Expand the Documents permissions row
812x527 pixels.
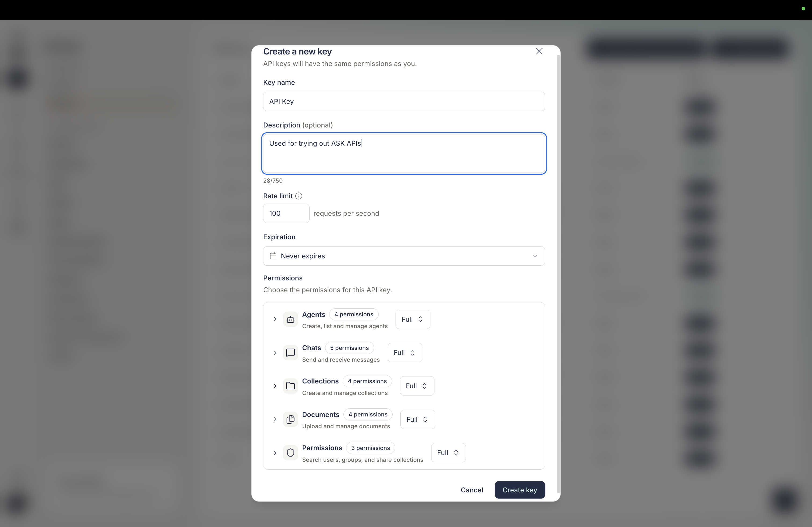pyautogui.click(x=275, y=419)
